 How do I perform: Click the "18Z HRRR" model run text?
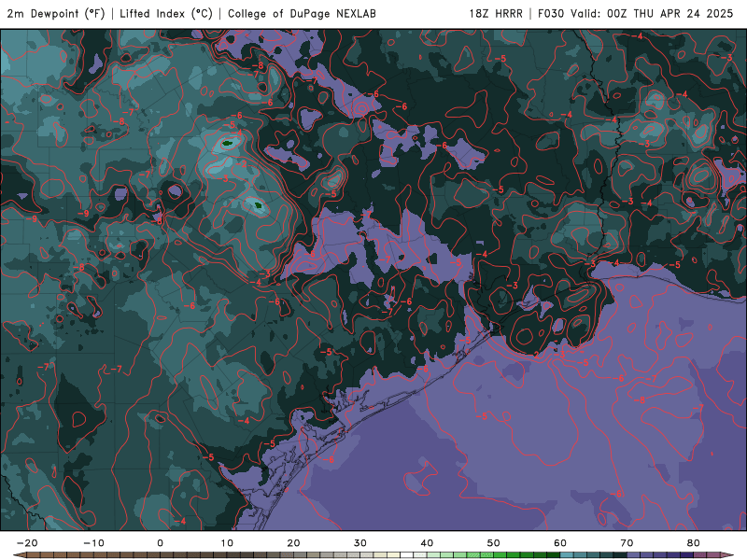pyautogui.click(x=496, y=13)
